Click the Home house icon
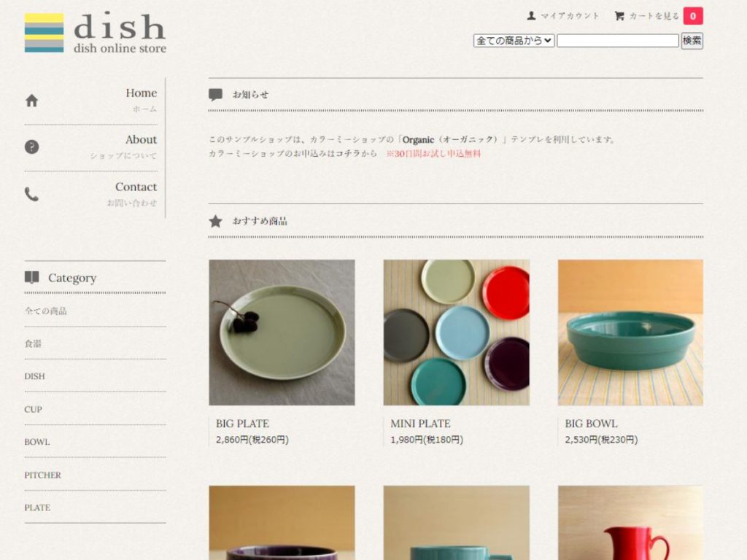The width and height of the screenshot is (747, 560). (31, 101)
